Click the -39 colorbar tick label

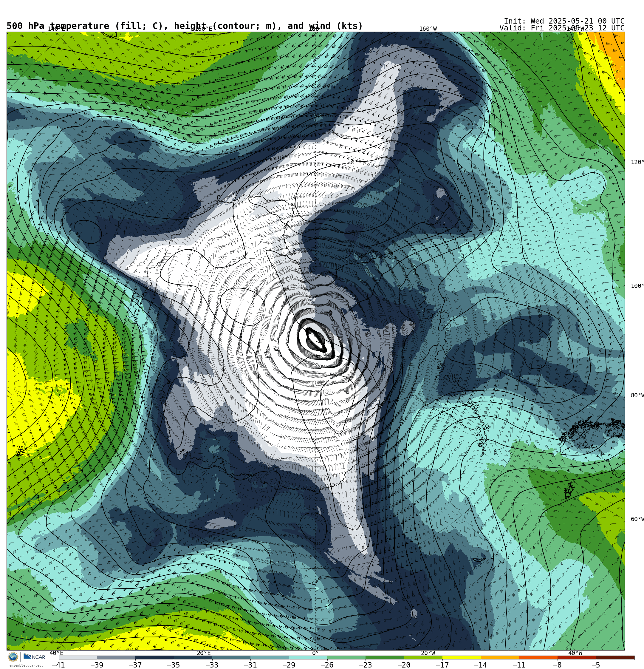tap(97, 665)
